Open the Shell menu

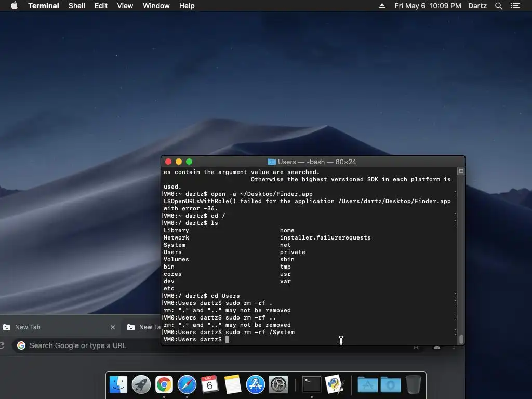click(77, 6)
